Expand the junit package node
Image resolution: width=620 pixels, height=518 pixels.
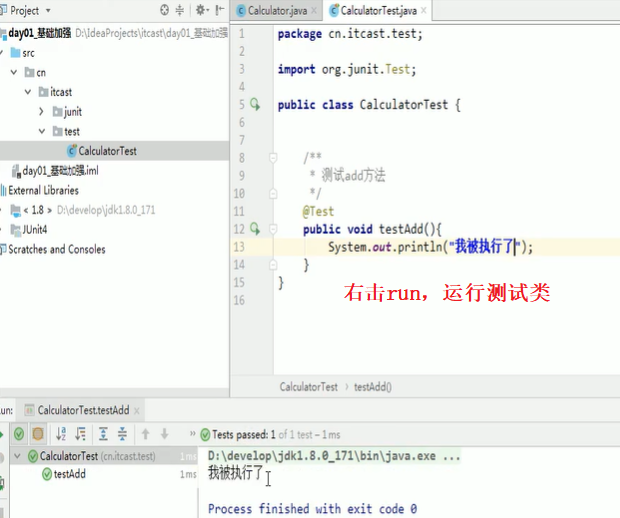(x=42, y=112)
